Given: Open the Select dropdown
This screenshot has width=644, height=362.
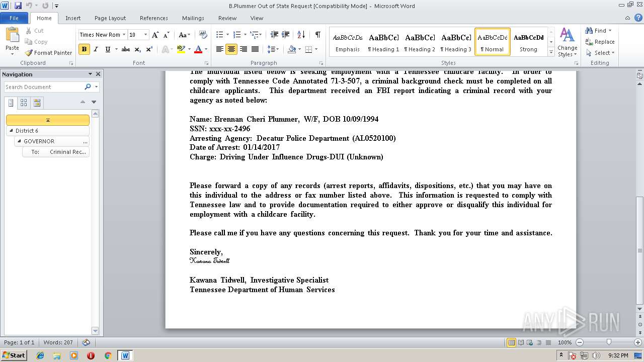Looking at the screenshot, I should 600,53.
